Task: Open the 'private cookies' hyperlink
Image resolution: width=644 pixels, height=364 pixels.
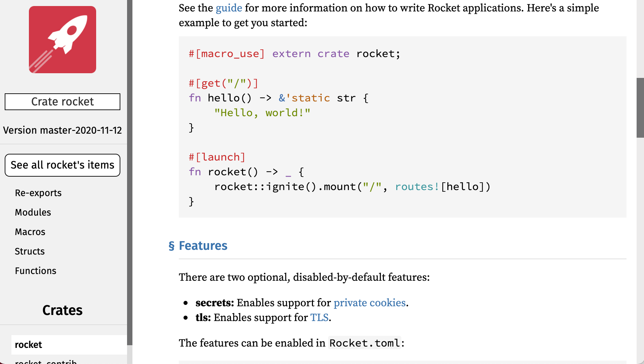Action: [369, 303]
